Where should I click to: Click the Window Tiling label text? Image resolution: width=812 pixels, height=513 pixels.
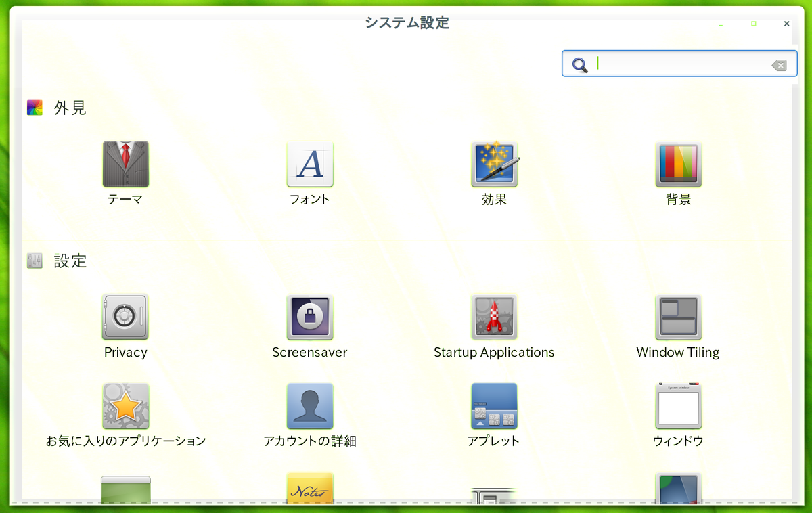[x=678, y=353]
